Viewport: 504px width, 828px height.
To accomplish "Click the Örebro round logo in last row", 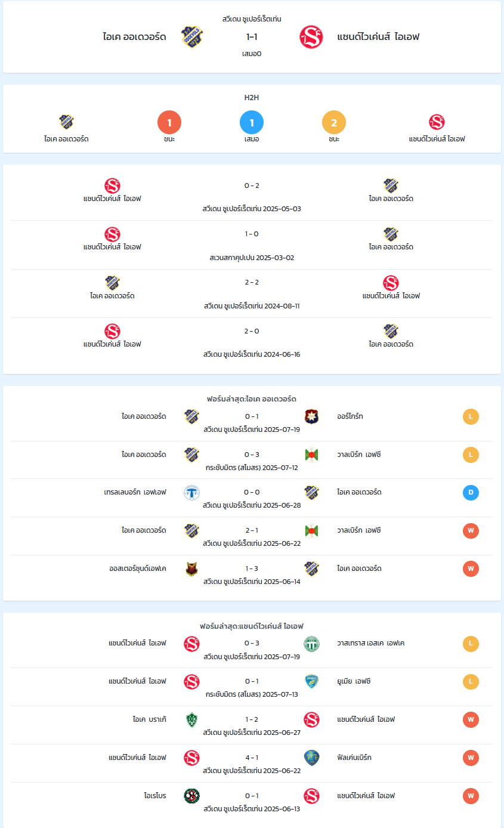I will (192, 796).
